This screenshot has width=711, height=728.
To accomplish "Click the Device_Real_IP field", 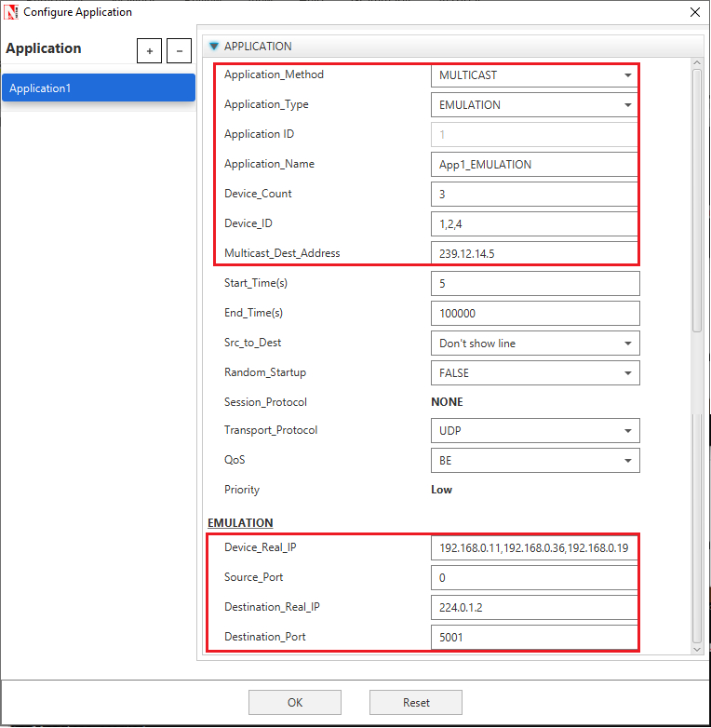I will [x=534, y=548].
